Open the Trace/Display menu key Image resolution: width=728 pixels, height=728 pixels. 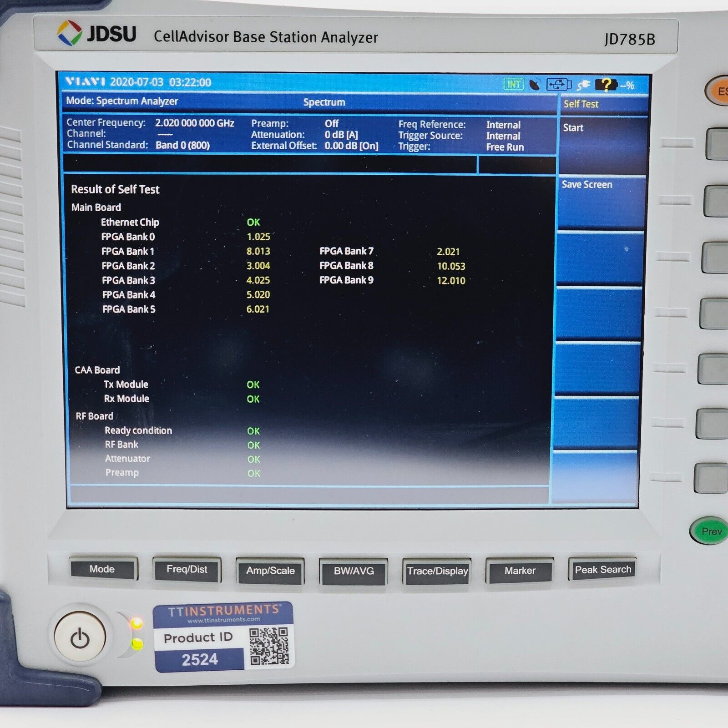[x=437, y=571]
